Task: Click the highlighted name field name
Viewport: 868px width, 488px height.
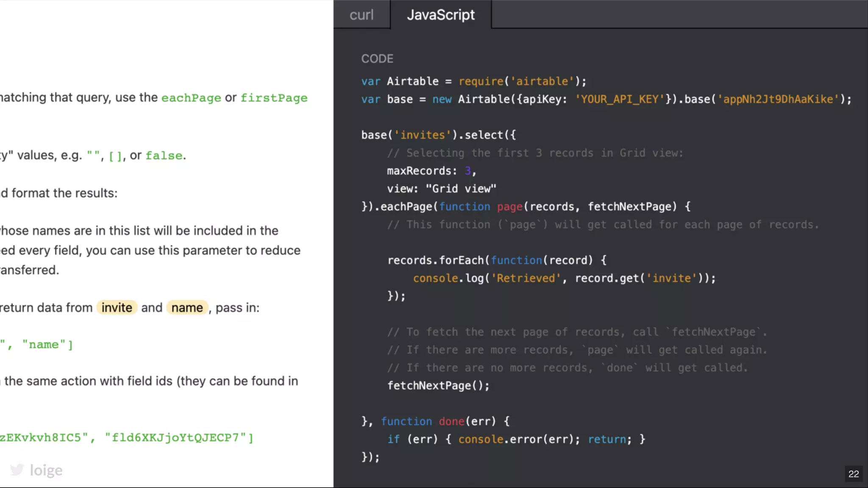Action: point(187,308)
